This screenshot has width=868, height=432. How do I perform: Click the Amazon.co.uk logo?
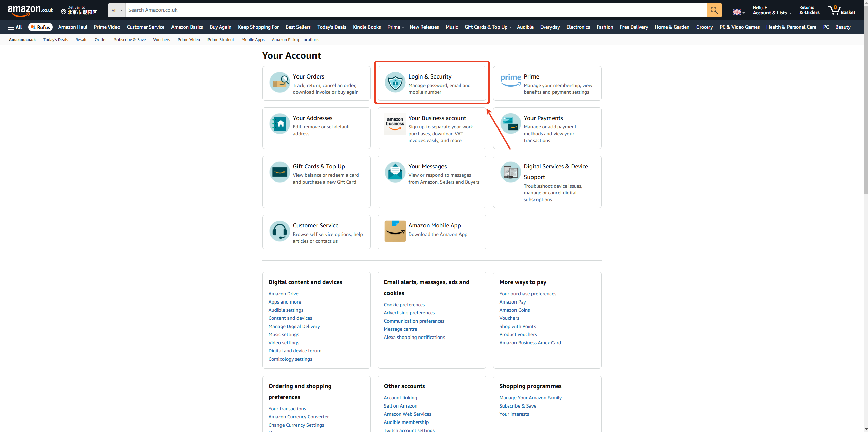point(30,11)
